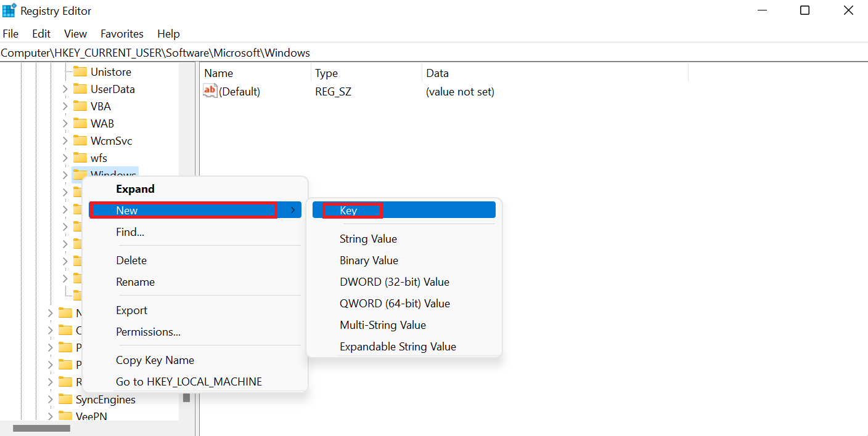Select Binary Value in the submenu

[x=404, y=260]
